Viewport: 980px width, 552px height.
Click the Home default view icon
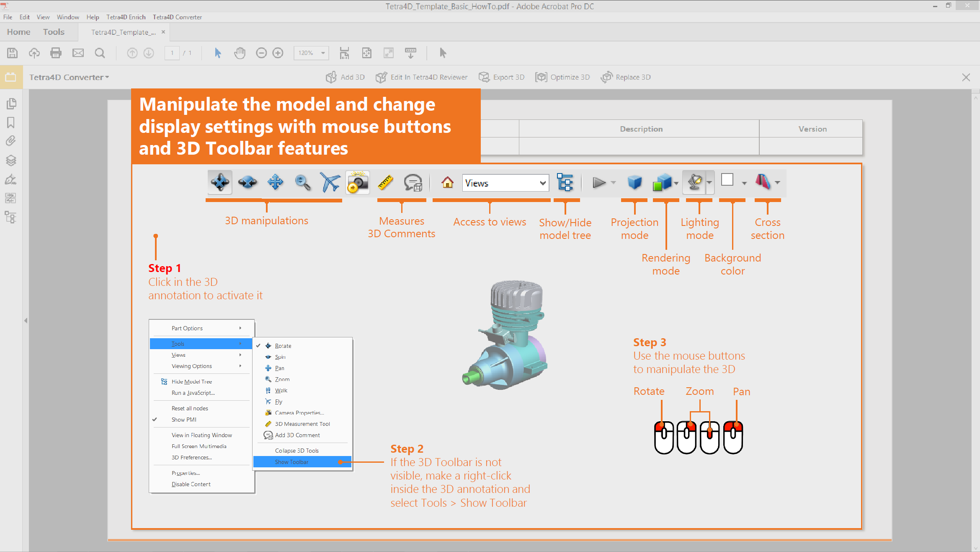[x=447, y=183]
